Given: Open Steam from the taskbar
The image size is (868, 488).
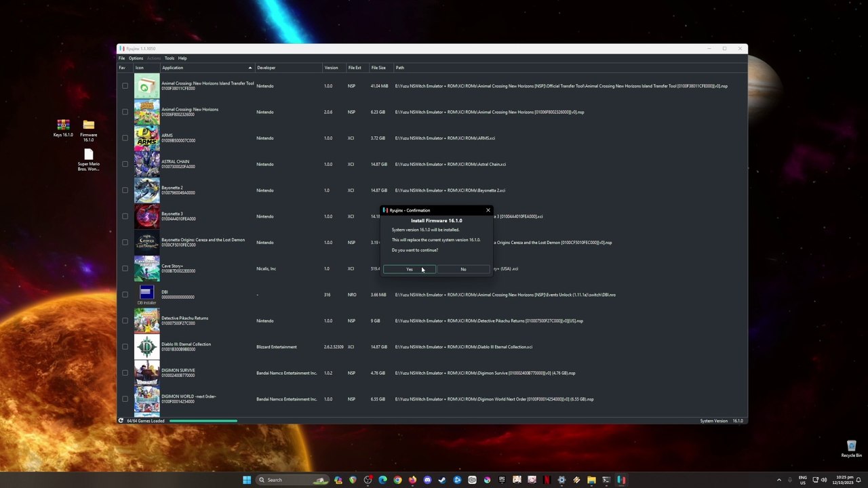Looking at the screenshot, I should (x=442, y=480).
